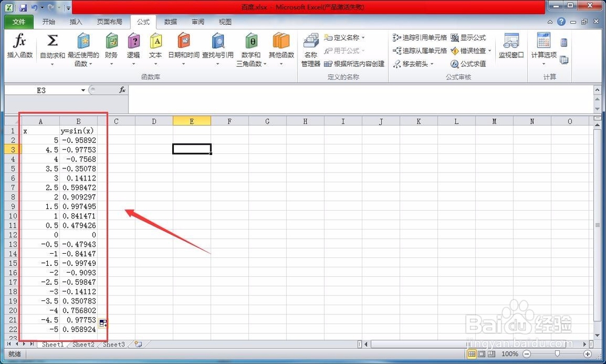
Task: Open the Logical functions book icon
Action: (133, 41)
